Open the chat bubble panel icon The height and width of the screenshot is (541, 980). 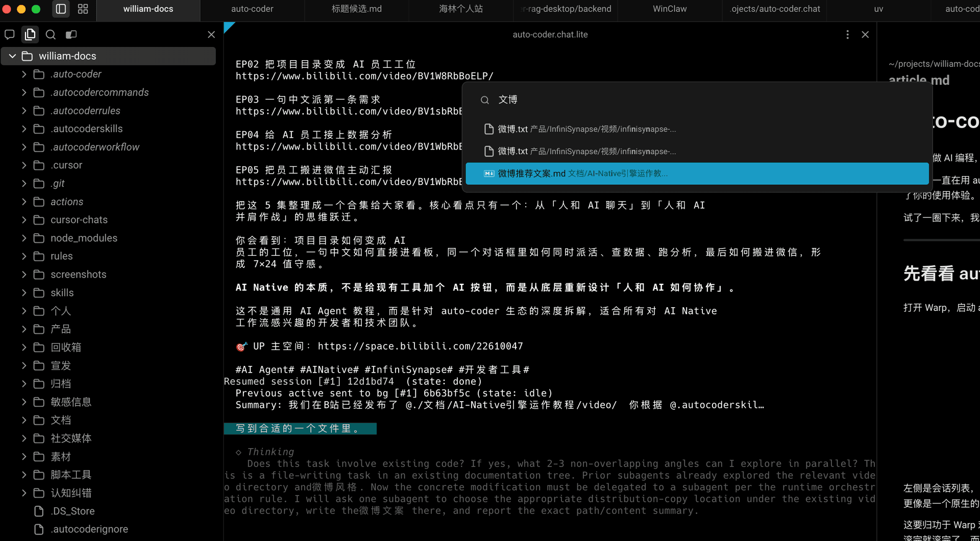[x=9, y=34]
